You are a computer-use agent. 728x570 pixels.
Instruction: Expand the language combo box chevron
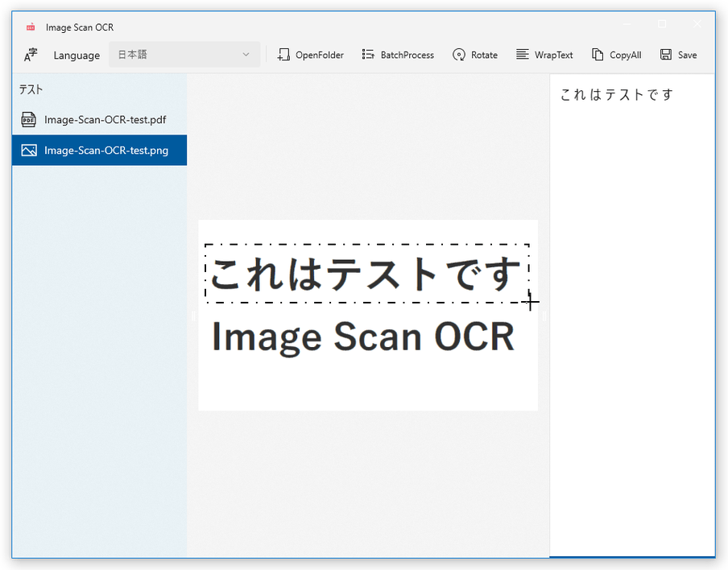coord(246,55)
